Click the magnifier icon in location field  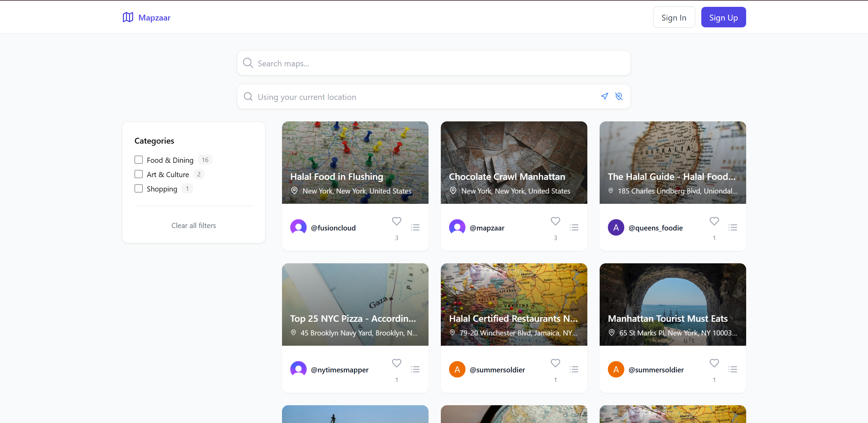[248, 96]
